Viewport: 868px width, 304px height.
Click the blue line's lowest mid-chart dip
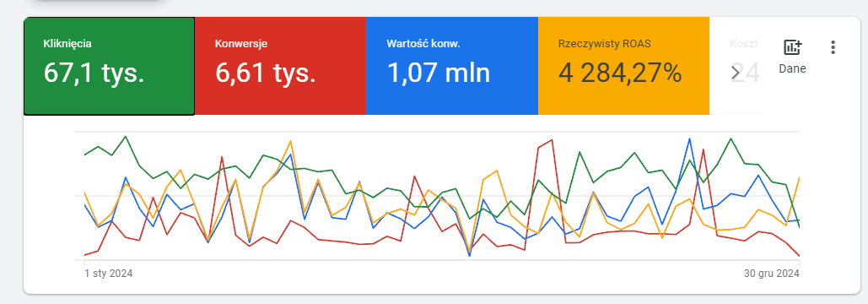click(x=469, y=256)
